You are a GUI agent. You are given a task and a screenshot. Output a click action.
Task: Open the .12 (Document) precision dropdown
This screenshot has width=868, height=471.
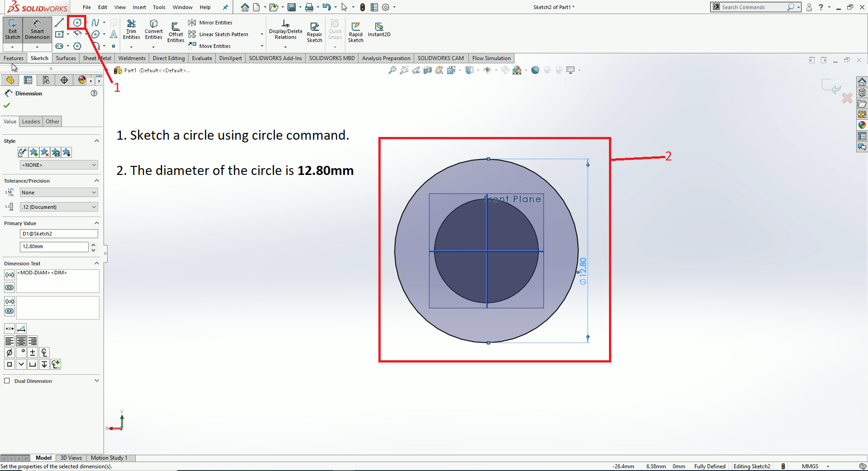click(59, 207)
